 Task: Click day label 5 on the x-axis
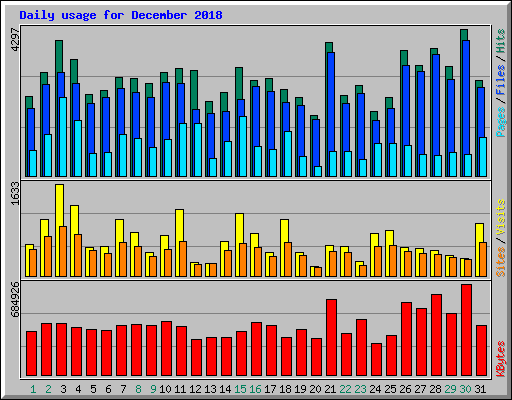pyautogui.click(x=93, y=389)
